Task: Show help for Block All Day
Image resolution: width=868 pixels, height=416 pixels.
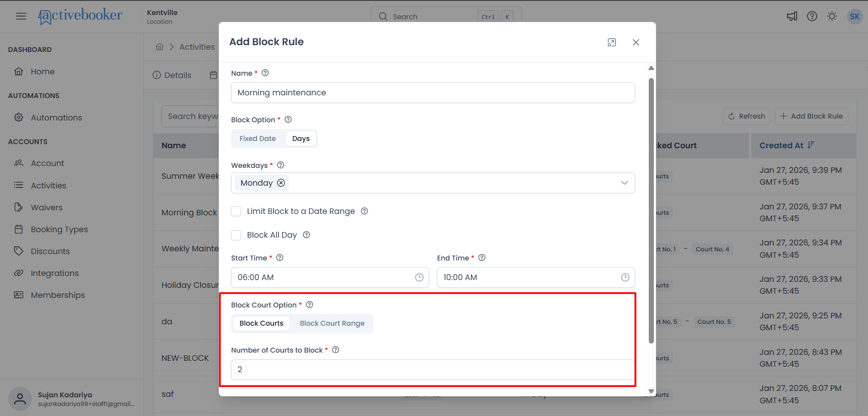Action: point(307,235)
